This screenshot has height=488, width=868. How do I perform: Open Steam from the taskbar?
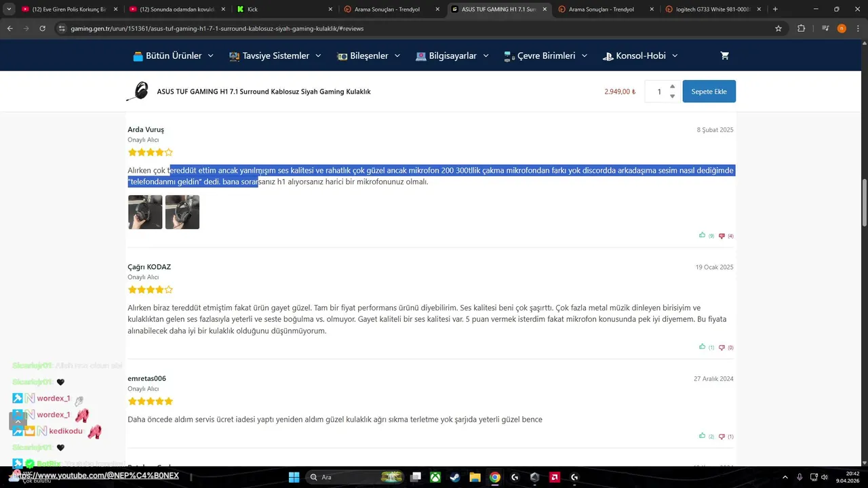[x=454, y=477]
